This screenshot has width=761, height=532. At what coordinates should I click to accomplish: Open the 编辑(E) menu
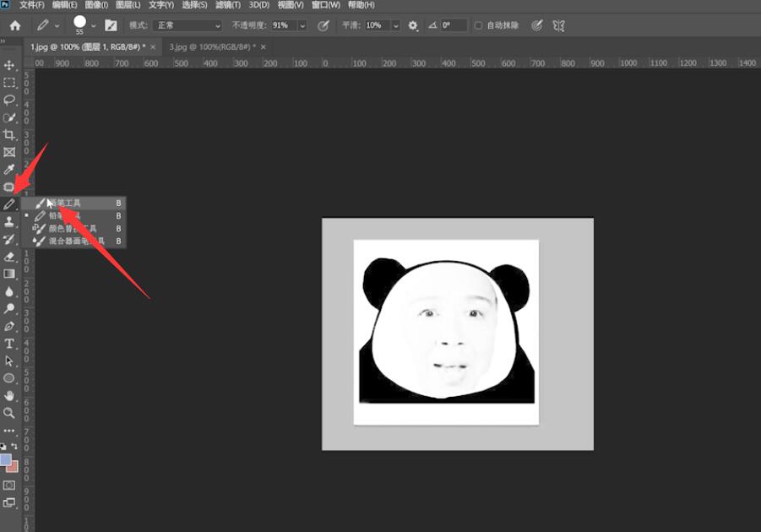pos(64,5)
